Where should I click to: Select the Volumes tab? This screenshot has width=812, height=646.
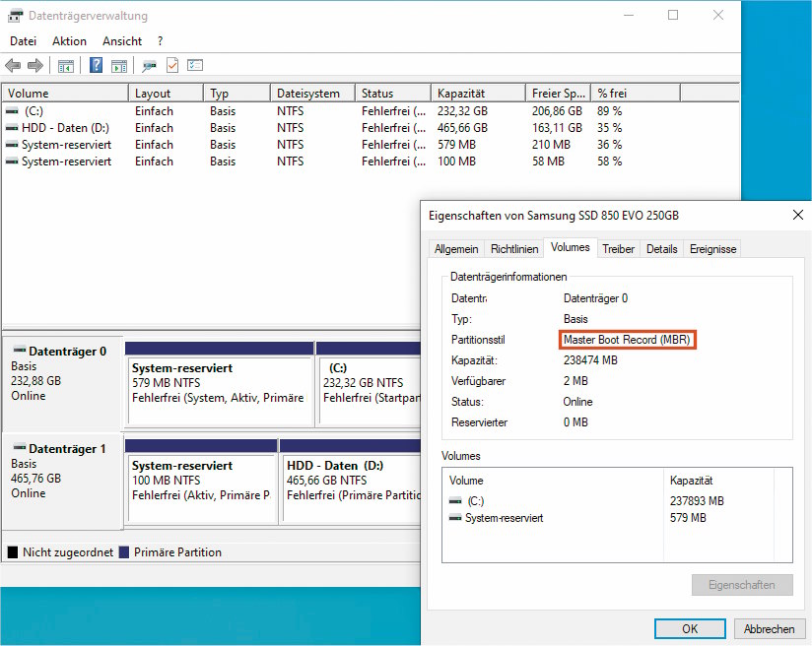point(571,247)
